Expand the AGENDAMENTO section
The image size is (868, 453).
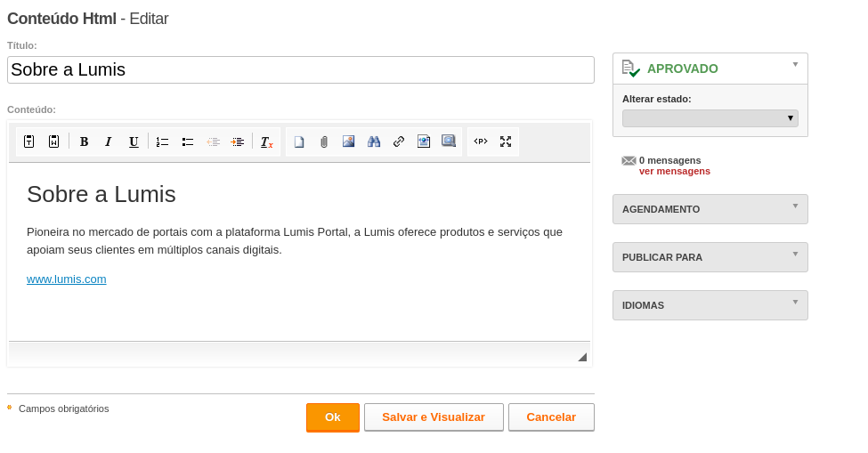710,209
